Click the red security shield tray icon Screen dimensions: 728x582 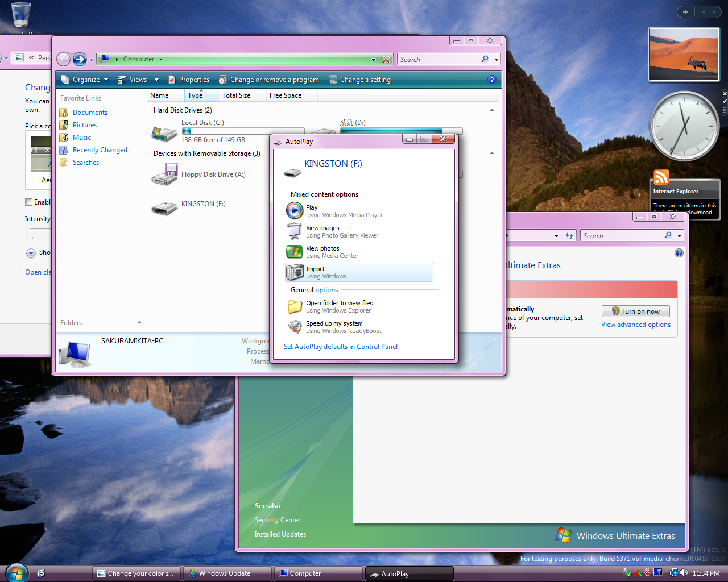648,573
